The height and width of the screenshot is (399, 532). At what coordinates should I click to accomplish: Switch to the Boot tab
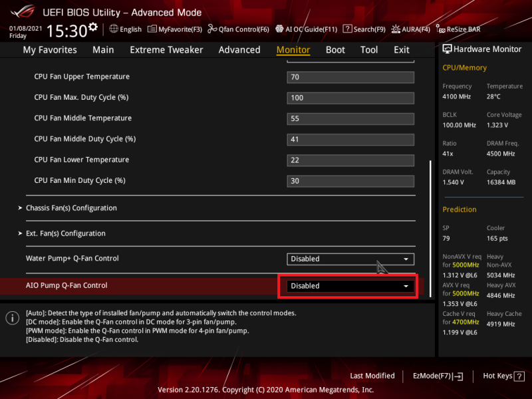click(335, 49)
